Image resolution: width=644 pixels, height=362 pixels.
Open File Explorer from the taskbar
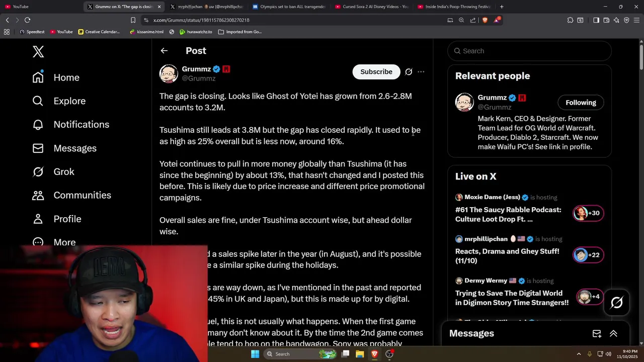pyautogui.click(x=360, y=354)
